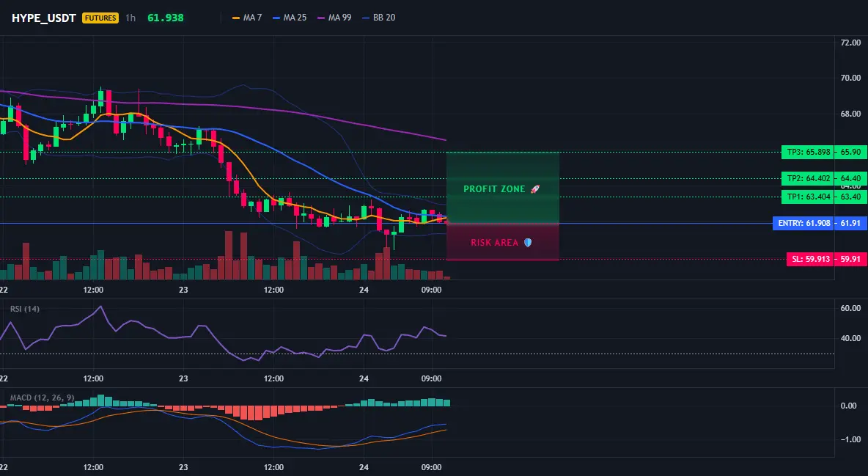Click the shield icon in risk area
Screen dimensions: 868x476
[x=528, y=243]
